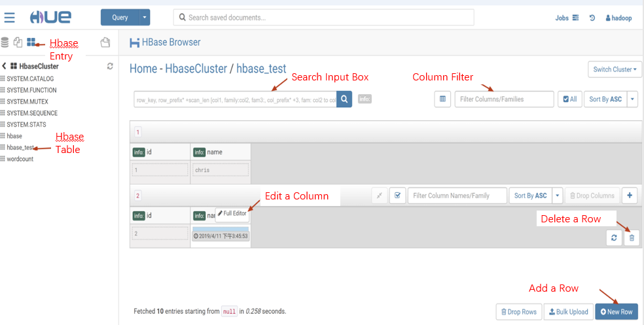The image size is (644, 325).
Task: Click the HBase Browser title icon
Action: 134,43
